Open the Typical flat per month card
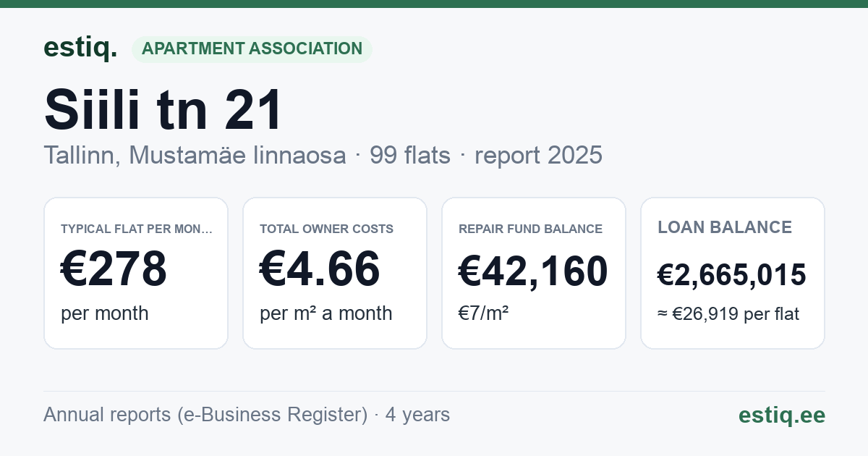The image size is (868, 456). (x=136, y=273)
